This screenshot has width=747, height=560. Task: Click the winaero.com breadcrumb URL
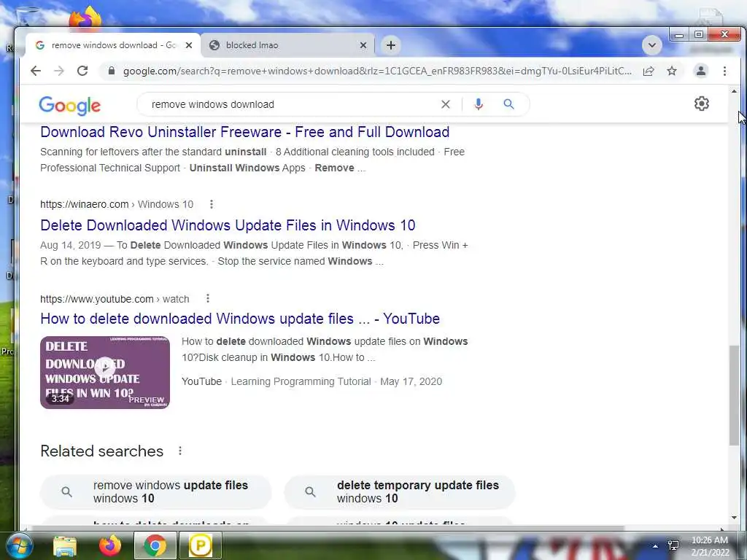click(x=117, y=204)
